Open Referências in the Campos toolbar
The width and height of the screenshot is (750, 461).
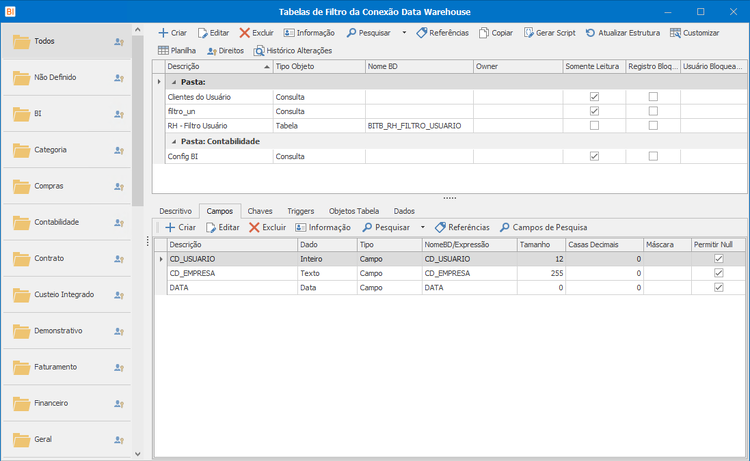pyautogui.click(x=463, y=228)
